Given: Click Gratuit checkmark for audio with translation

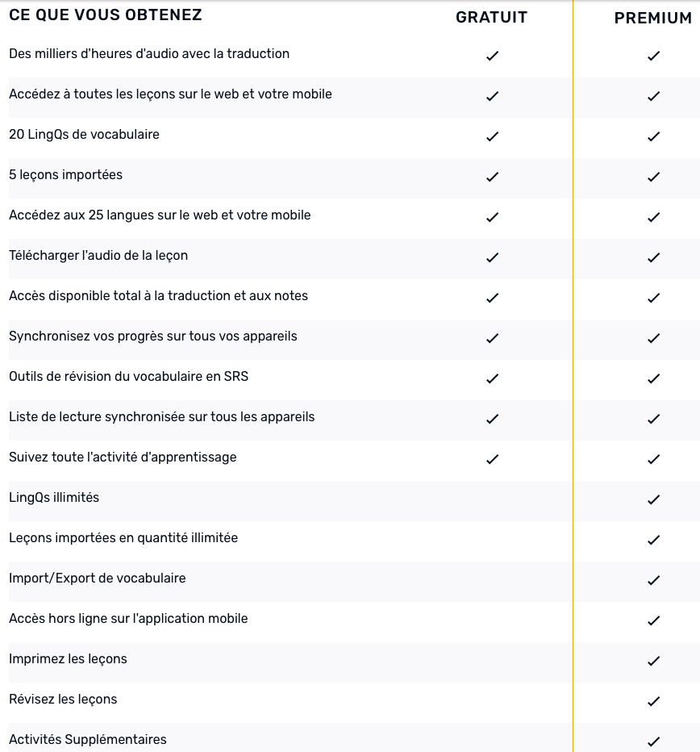Looking at the screenshot, I should coord(492,56).
